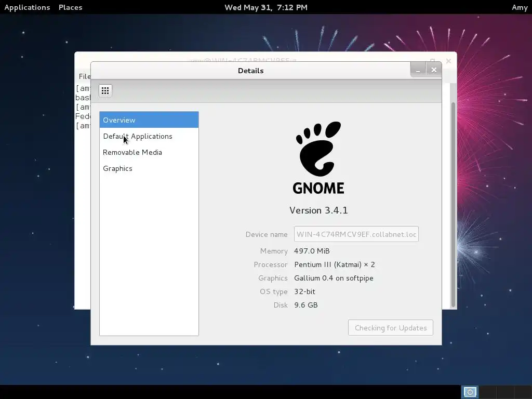This screenshot has width=532, height=399.
Task: Click the All Settings grid icon
Action: click(105, 90)
